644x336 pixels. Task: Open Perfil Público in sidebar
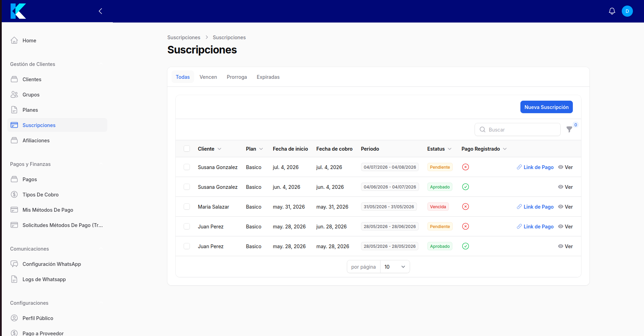38,318
